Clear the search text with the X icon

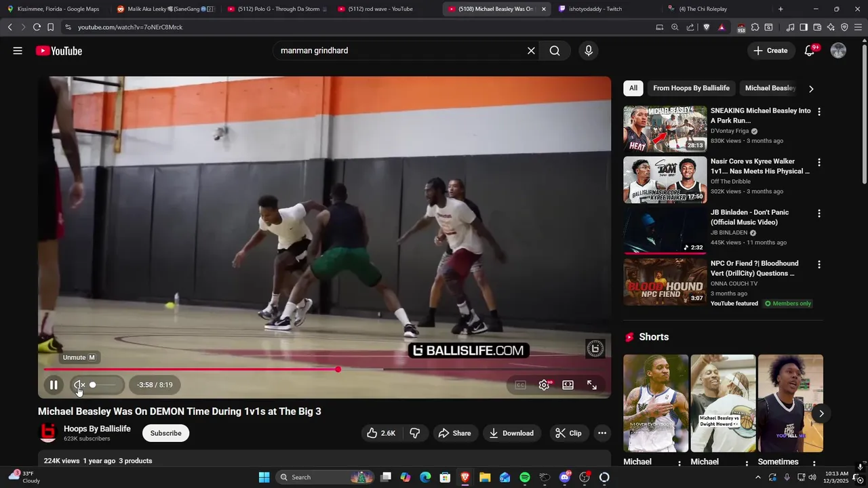coord(531,51)
